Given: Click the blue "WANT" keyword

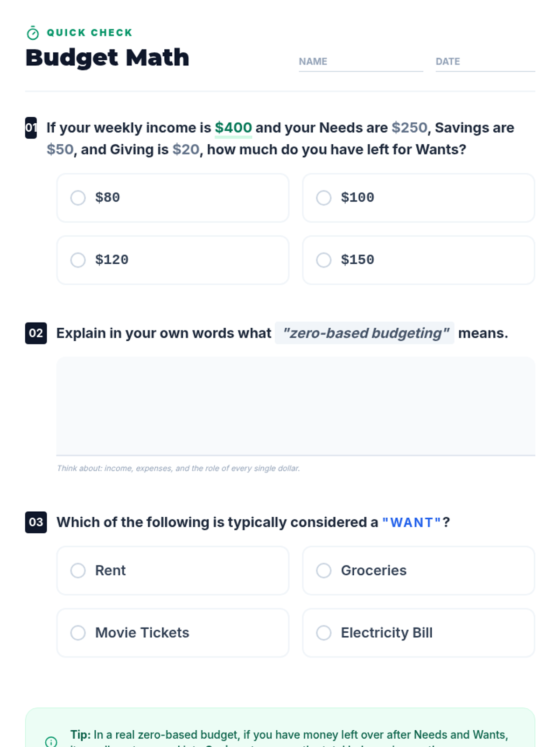Looking at the screenshot, I should (412, 522).
